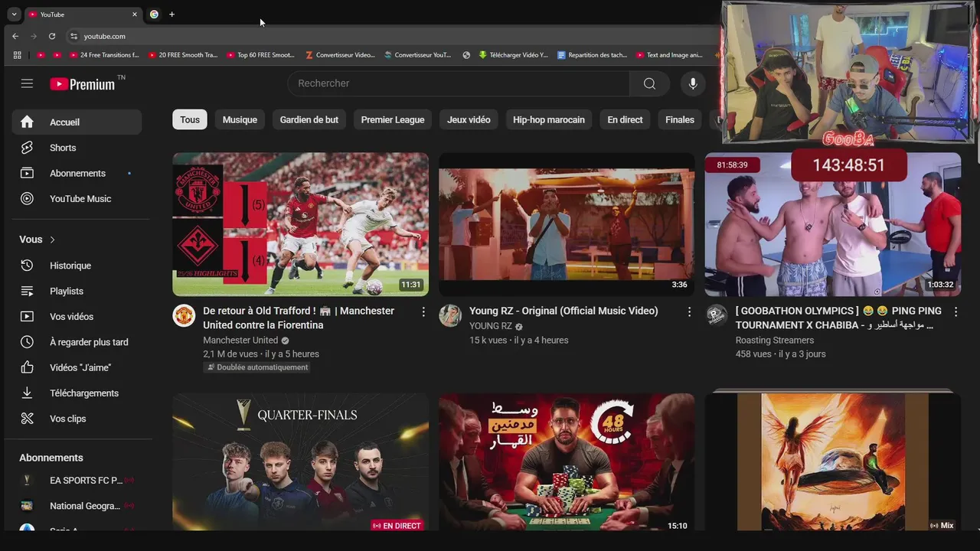Image resolution: width=980 pixels, height=551 pixels.
Task: Select the Jeux vidéo chip
Action: point(469,119)
